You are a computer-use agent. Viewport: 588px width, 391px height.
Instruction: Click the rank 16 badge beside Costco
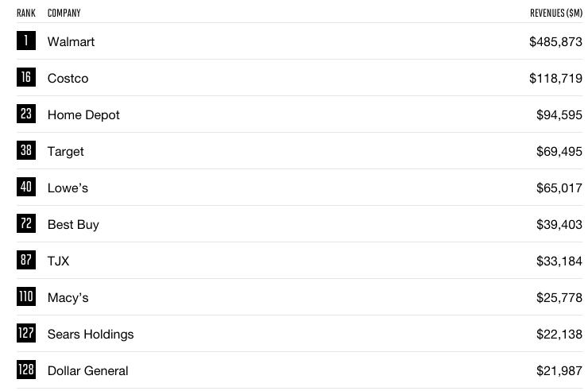[26, 77]
